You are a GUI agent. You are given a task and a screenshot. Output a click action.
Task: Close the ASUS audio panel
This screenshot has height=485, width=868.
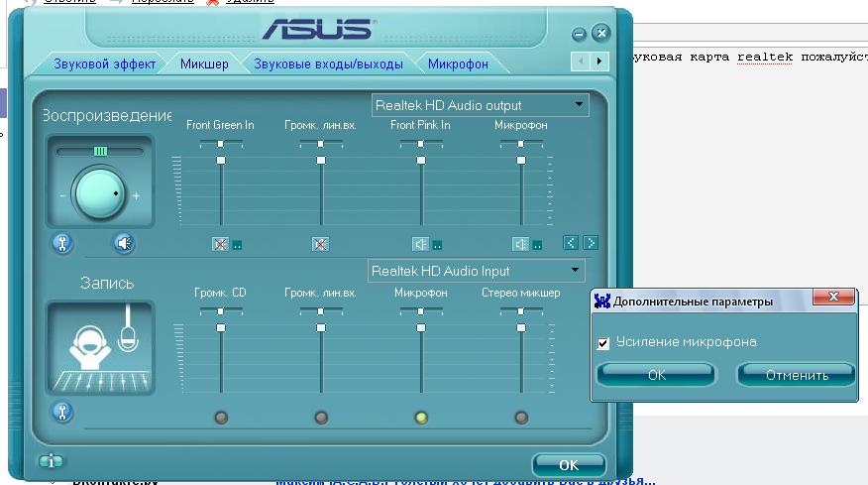pos(600,34)
